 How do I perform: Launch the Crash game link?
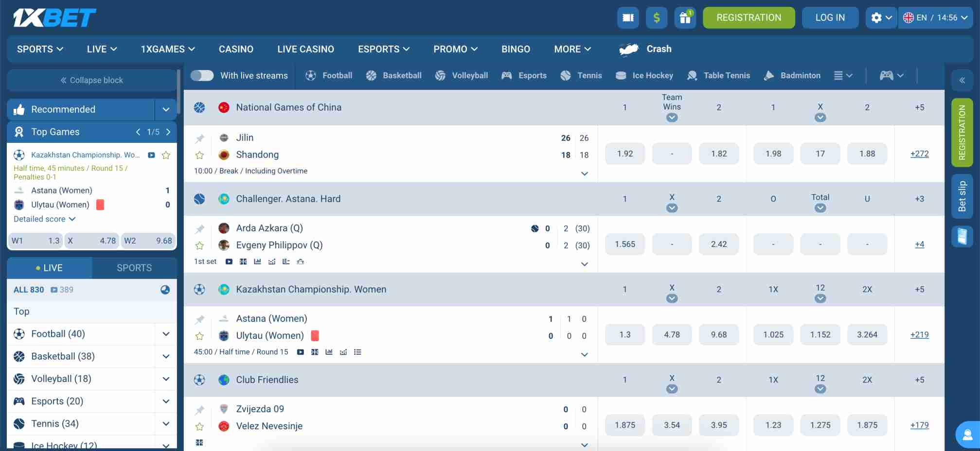[645, 49]
